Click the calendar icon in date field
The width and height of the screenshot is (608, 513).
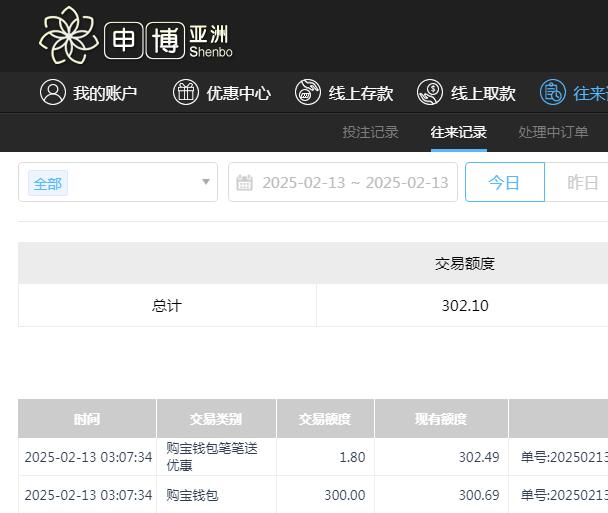click(245, 183)
